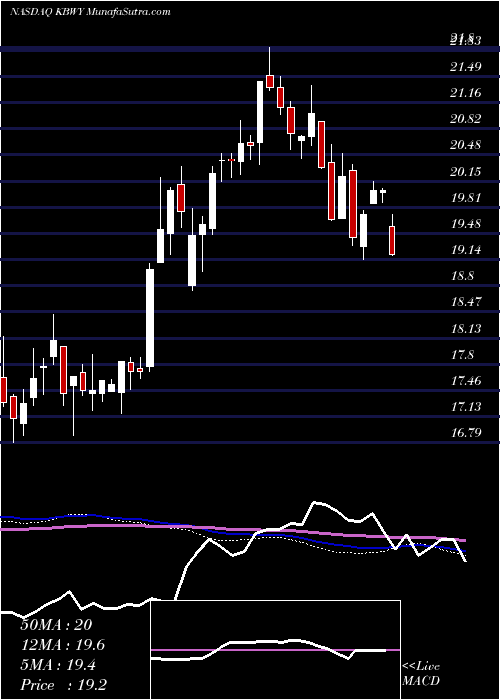Image resolution: width=500 pixels, height=700 pixels.
Task: Click the 50MA : 20 indicator text
Action: pyautogui.click(x=56, y=625)
